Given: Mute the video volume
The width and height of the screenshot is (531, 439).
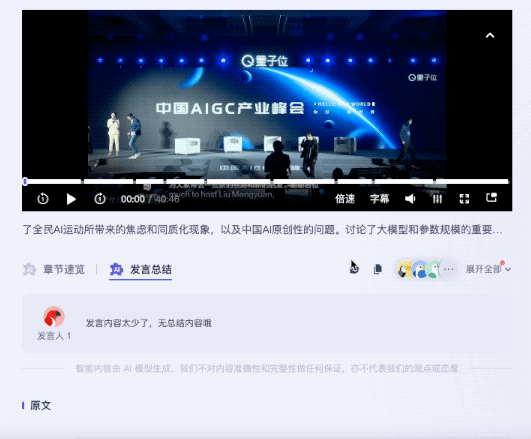Looking at the screenshot, I should pyautogui.click(x=410, y=198).
